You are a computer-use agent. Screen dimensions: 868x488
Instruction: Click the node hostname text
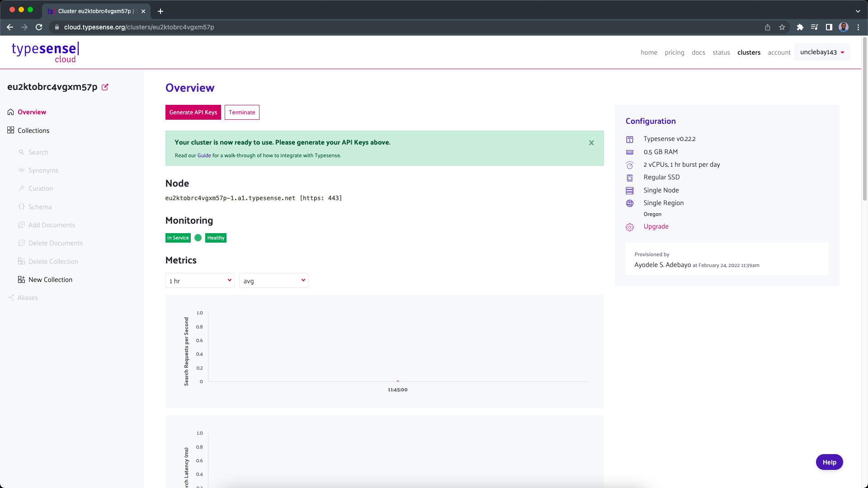point(230,198)
